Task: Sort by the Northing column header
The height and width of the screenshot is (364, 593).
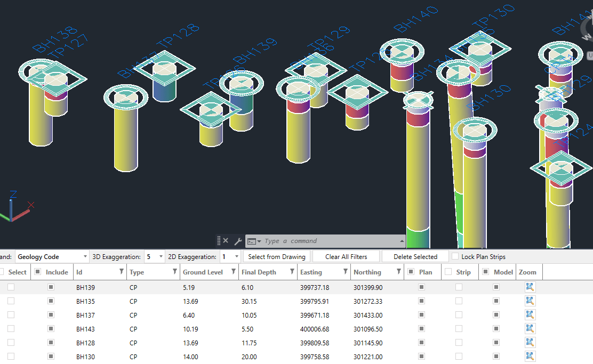Action: coord(367,272)
